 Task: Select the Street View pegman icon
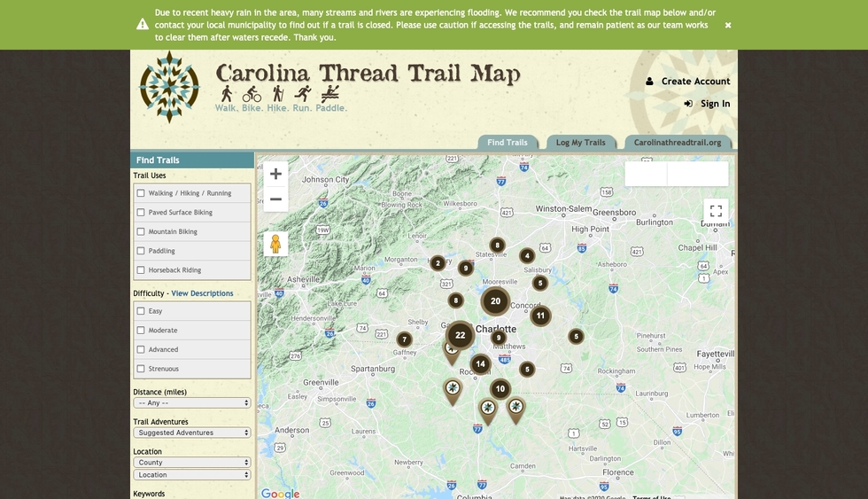[x=275, y=244]
